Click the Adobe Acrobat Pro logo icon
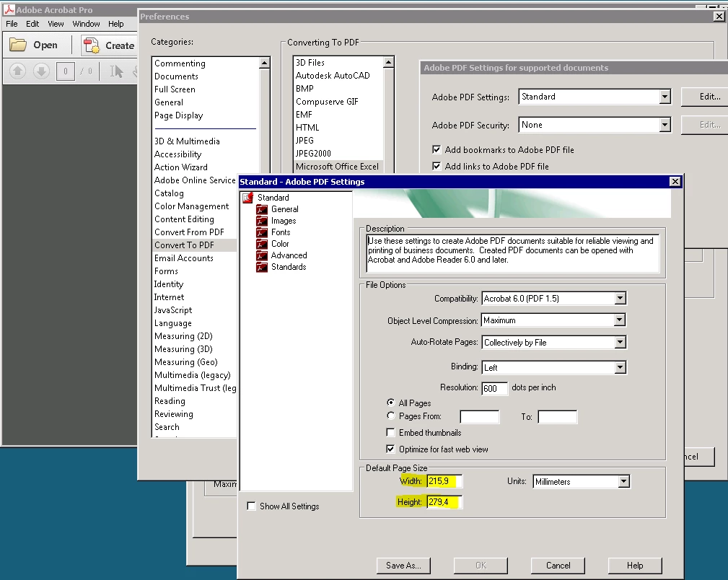Viewport: 728px width, 580px height. click(x=9, y=9)
